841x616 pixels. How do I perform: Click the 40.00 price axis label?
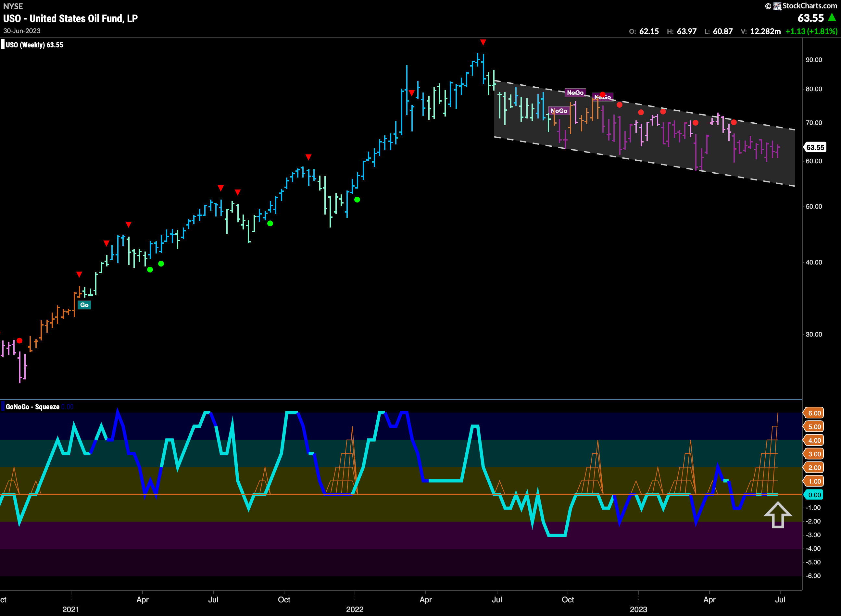814,263
